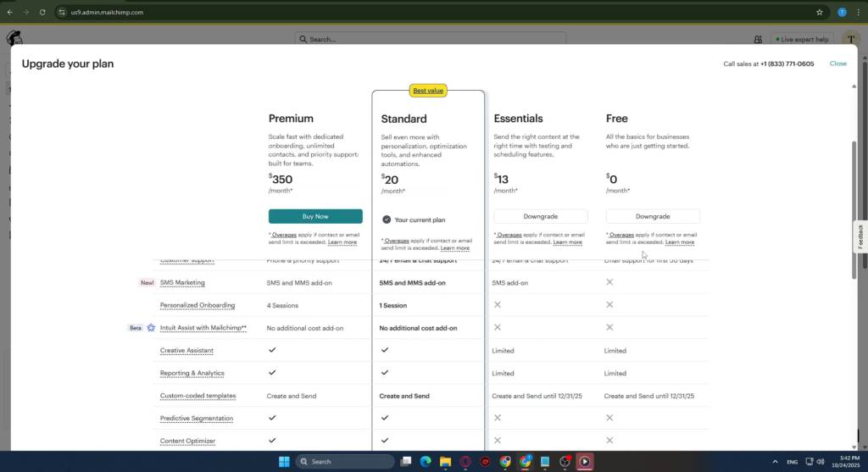Click the magnifier icon in Mailchimp search
The width and height of the screenshot is (868, 472).
coord(303,39)
